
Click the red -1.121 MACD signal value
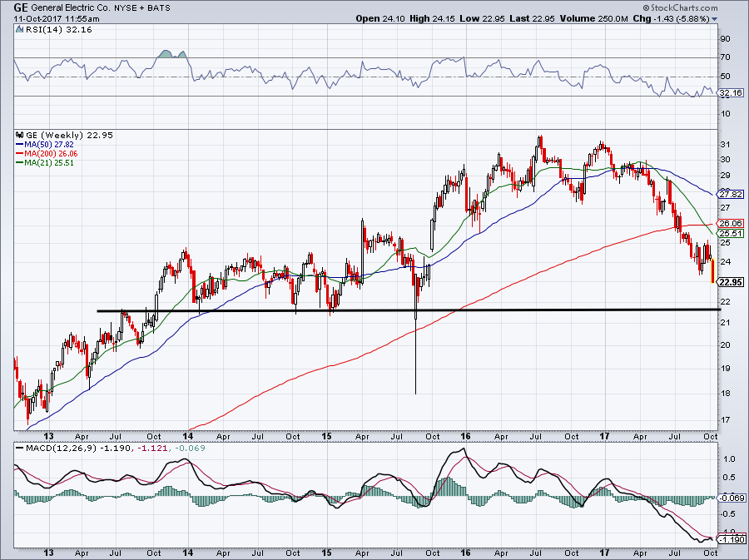[152, 448]
